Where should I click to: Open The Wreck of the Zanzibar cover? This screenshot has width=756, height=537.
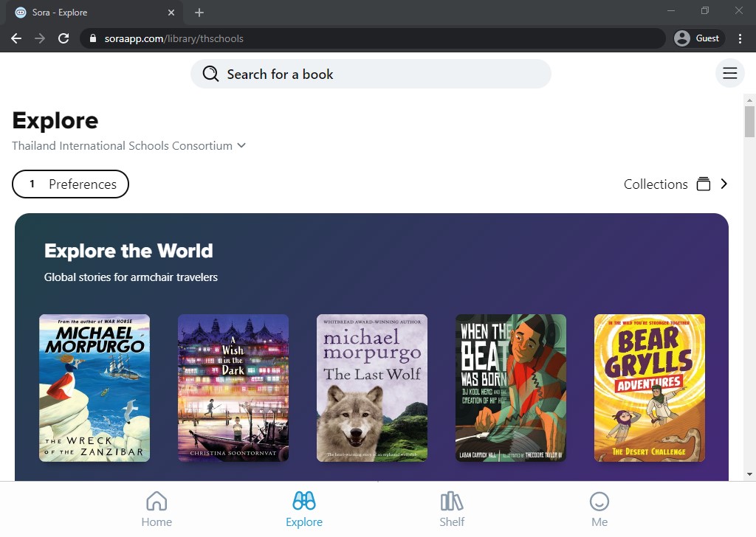[94, 388]
